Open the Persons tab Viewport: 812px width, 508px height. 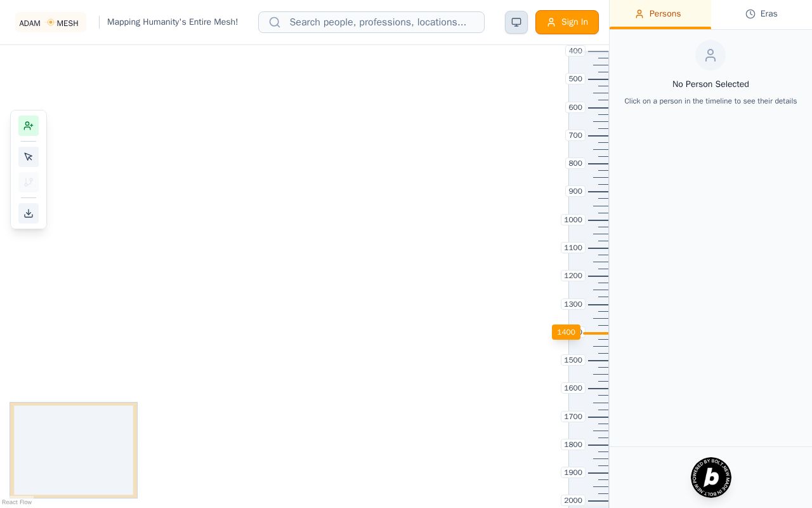pyautogui.click(x=660, y=14)
